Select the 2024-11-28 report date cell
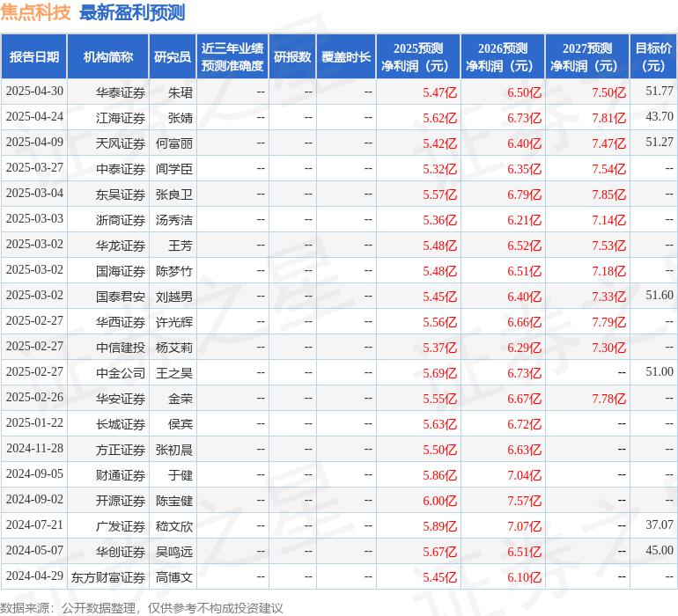The image size is (678, 616). click(x=35, y=449)
